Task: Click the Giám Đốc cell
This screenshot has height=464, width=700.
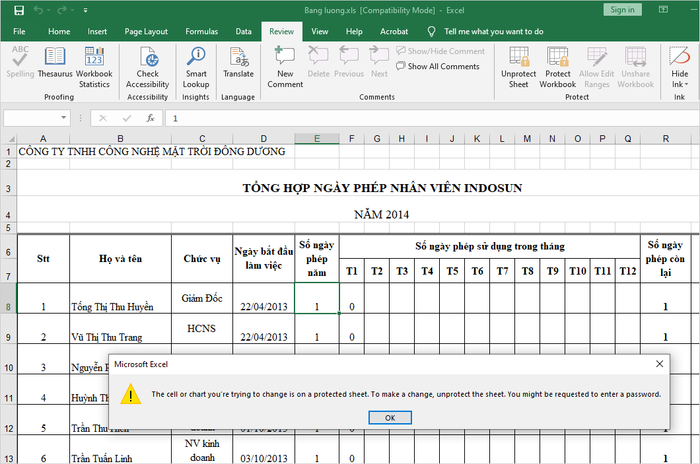Action: point(202,298)
